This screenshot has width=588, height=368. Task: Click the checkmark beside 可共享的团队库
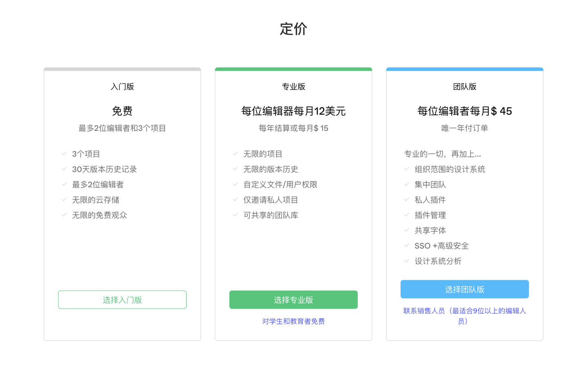click(235, 215)
